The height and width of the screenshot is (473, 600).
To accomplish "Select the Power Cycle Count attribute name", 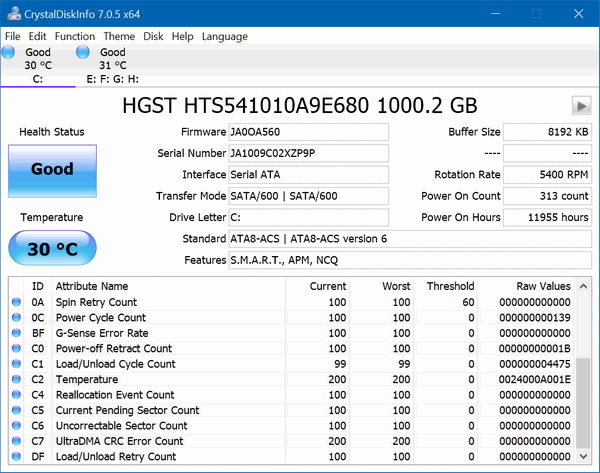I will (101, 318).
